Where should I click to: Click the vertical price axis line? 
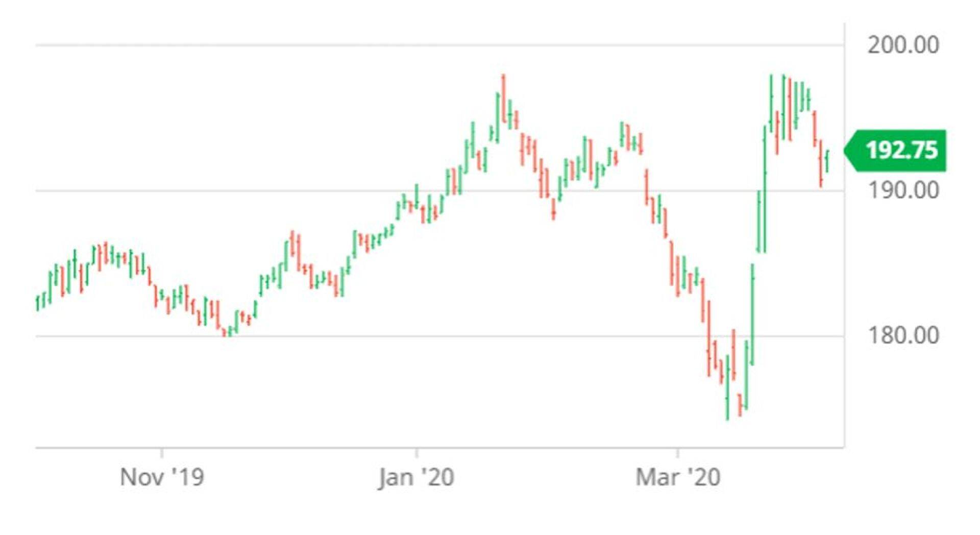tap(844, 255)
